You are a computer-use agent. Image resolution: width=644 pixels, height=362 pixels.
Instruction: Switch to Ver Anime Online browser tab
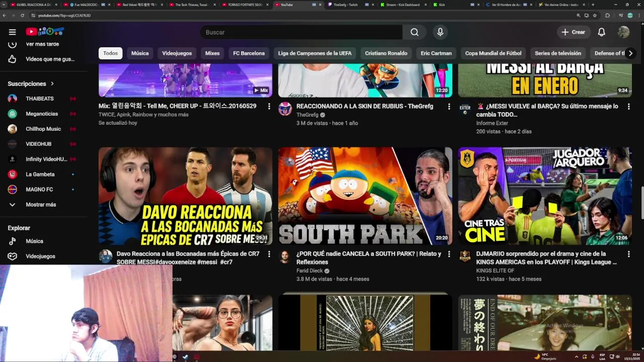pos(561,5)
